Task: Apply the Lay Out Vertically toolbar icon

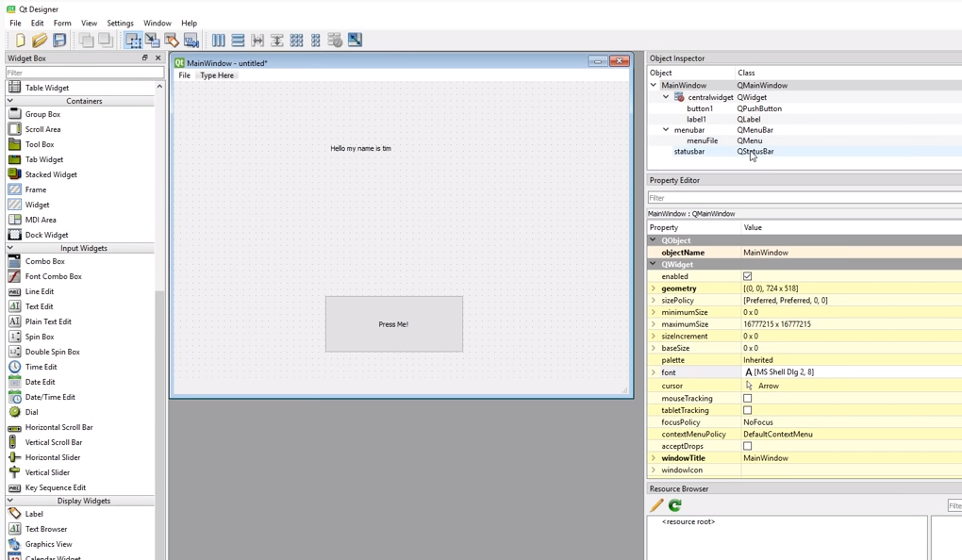Action: [237, 40]
